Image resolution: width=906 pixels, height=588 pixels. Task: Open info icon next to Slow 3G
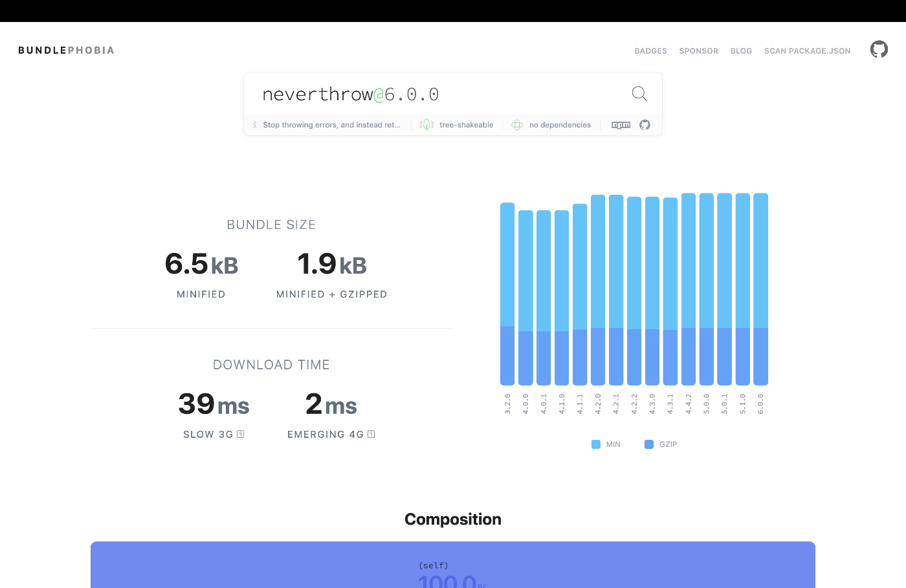(241, 434)
